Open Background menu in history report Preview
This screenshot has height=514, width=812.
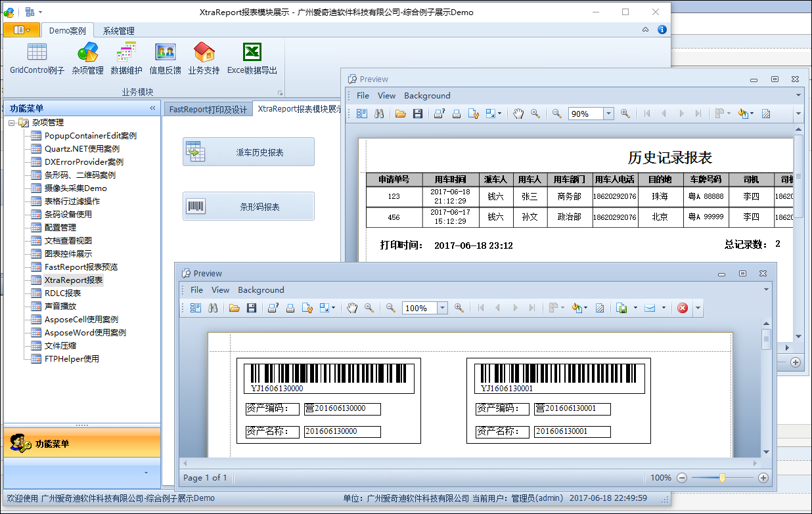[x=427, y=95]
